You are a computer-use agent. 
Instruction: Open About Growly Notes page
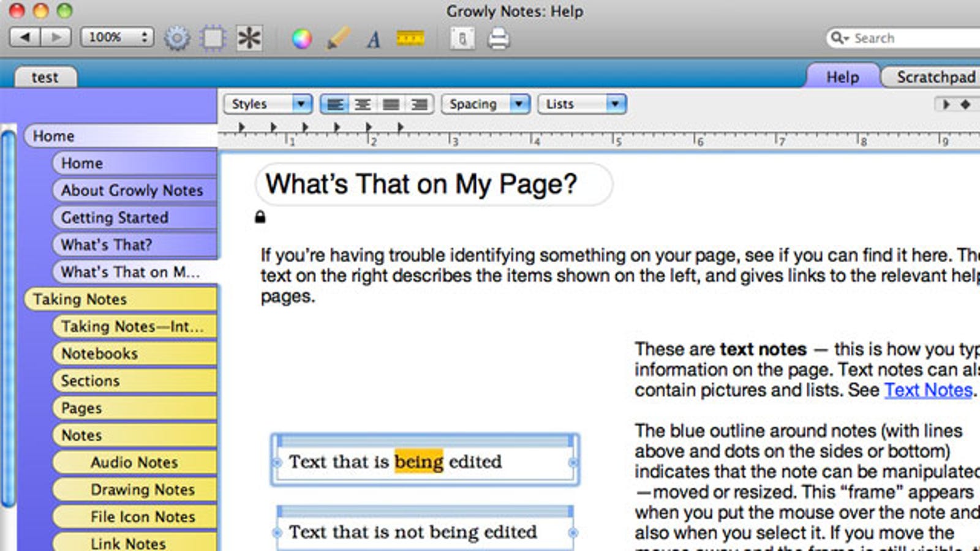(135, 190)
